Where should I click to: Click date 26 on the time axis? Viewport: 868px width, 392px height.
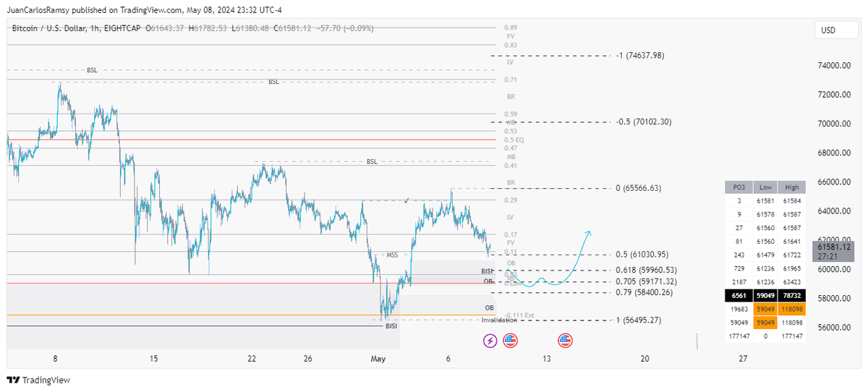point(307,358)
